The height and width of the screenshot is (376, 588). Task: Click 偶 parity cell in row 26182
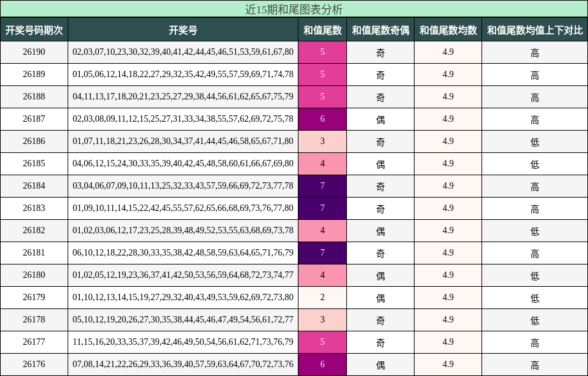[380, 231]
